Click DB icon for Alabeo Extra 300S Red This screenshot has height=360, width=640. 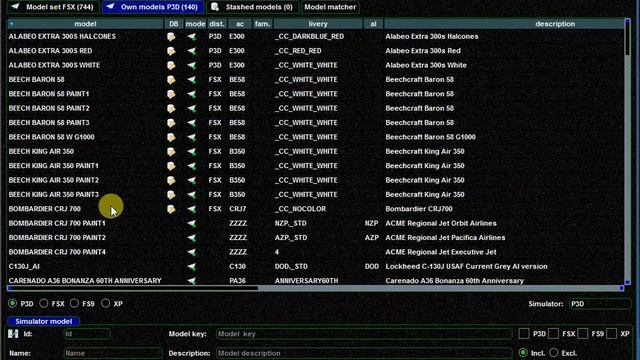[171, 51]
